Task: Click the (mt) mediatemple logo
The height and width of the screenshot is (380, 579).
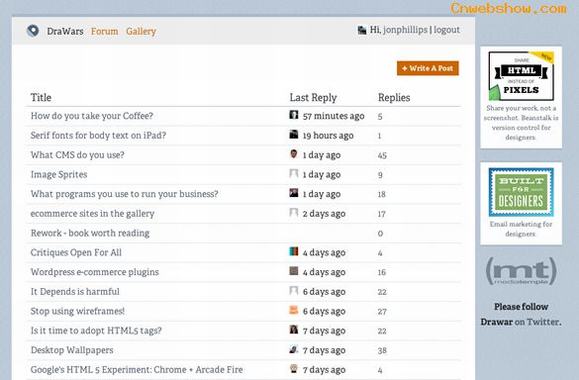Action: pos(521,271)
